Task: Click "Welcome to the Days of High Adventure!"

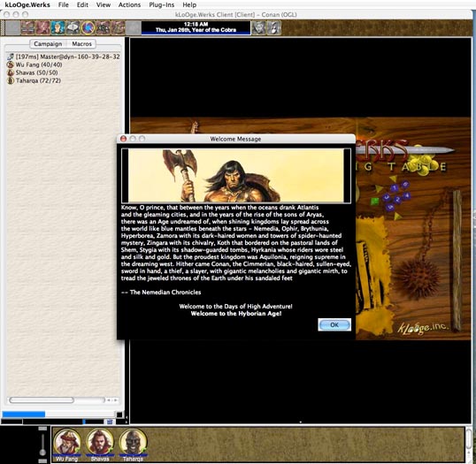Action: click(235, 307)
